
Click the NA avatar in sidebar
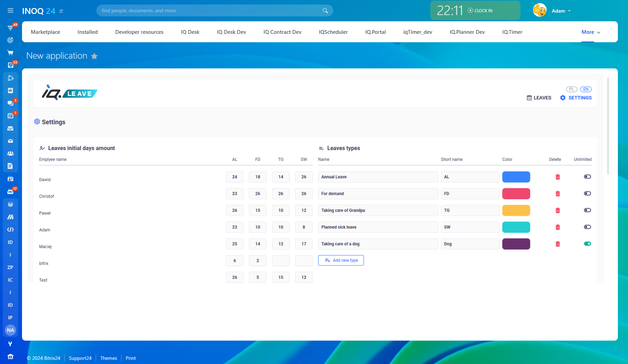tap(10, 330)
